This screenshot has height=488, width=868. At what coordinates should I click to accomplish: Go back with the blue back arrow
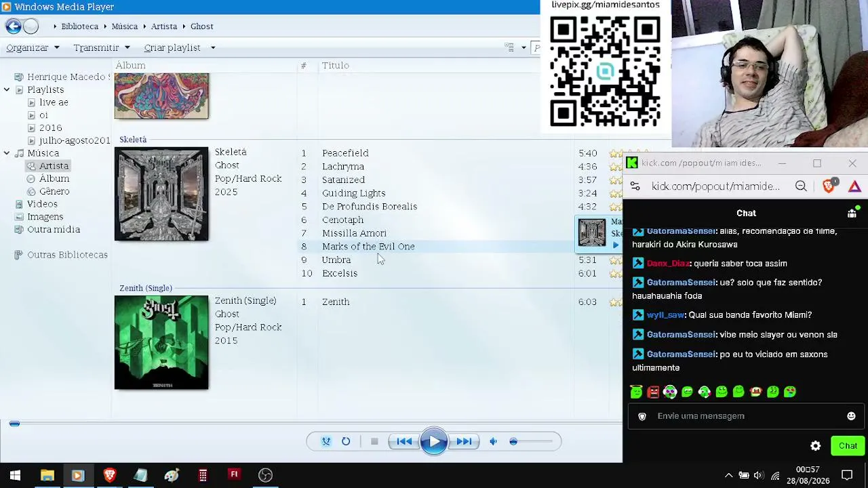pyautogui.click(x=13, y=26)
